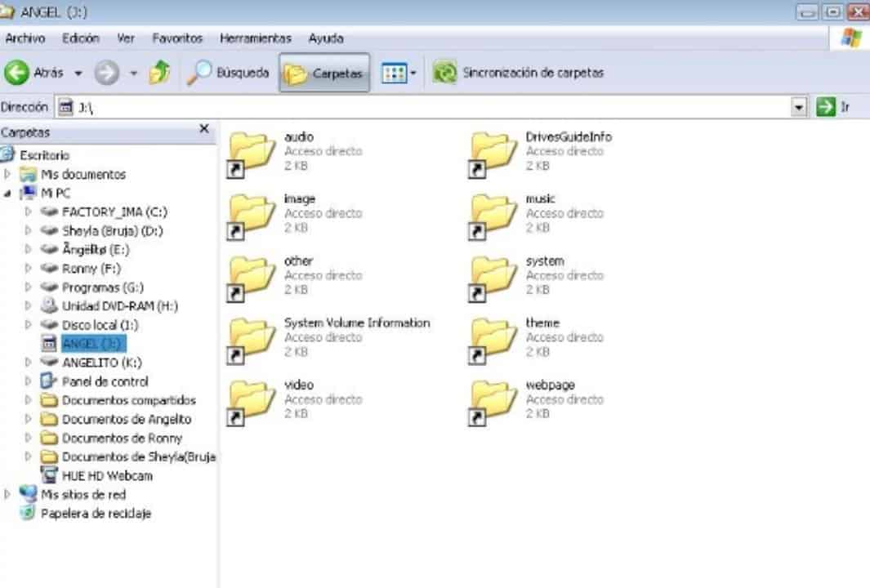Close the Carpetas panel with its X
Image resolution: width=870 pixels, height=588 pixels.
coord(203,129)
